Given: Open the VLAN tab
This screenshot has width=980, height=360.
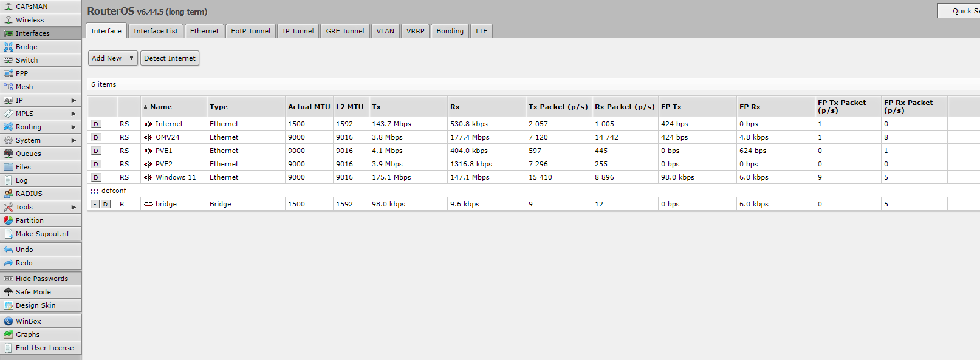Looking at the screenshot, I should 385,31.
